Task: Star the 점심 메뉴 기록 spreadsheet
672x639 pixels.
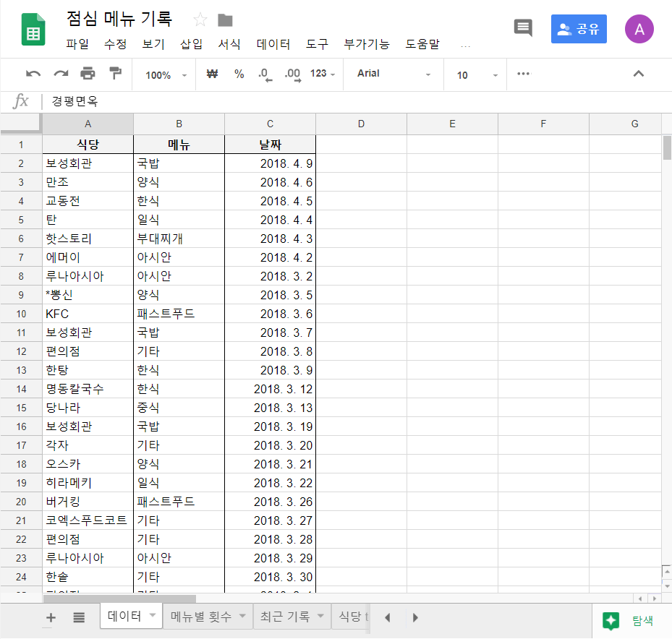Action: coord(200,21)
